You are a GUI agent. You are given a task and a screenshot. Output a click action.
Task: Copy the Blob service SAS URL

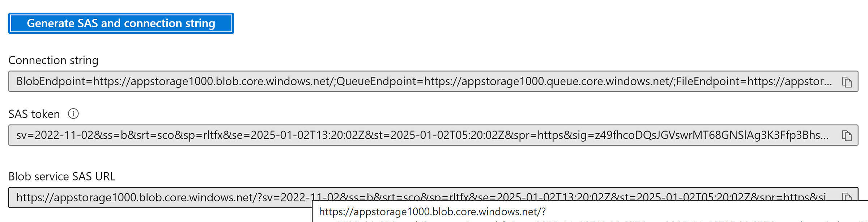pos(847,197)
